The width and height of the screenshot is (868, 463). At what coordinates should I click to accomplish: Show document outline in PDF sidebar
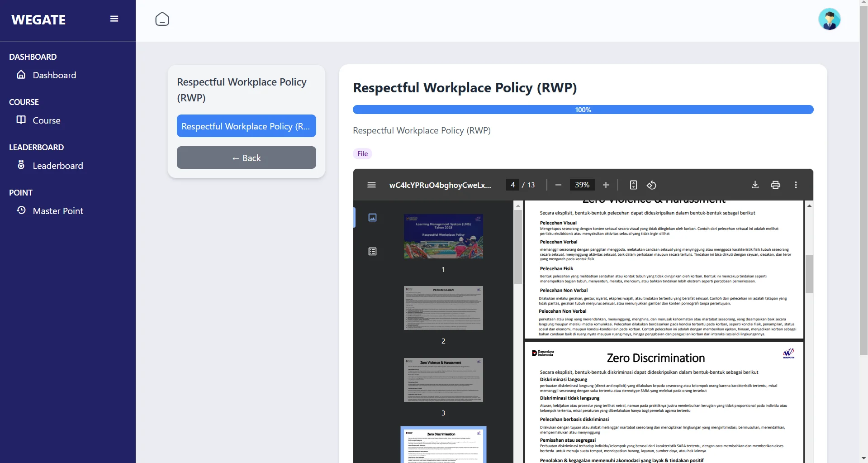point(372,252)
